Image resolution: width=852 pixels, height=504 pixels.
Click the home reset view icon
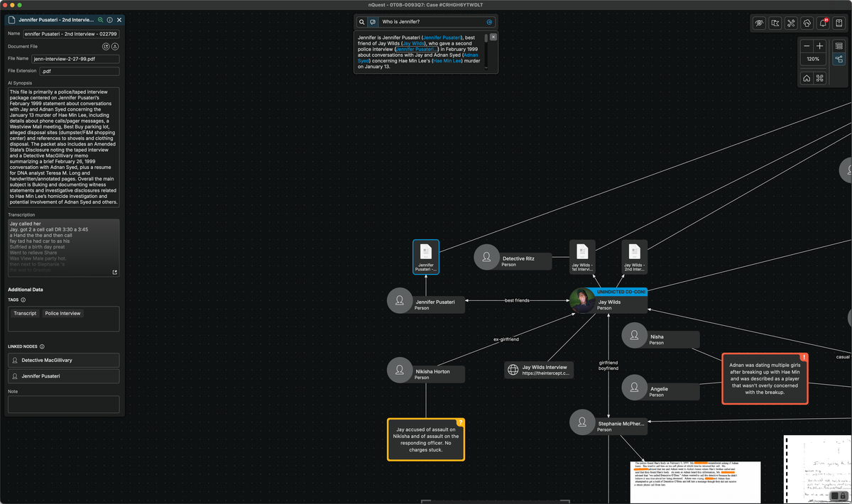(807, 78)
